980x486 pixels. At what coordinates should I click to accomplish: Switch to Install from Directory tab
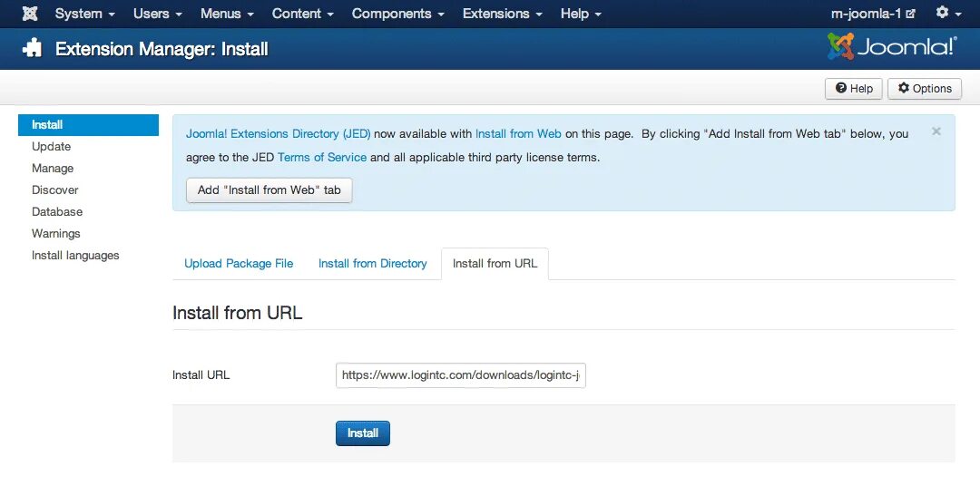click(373, 264)
